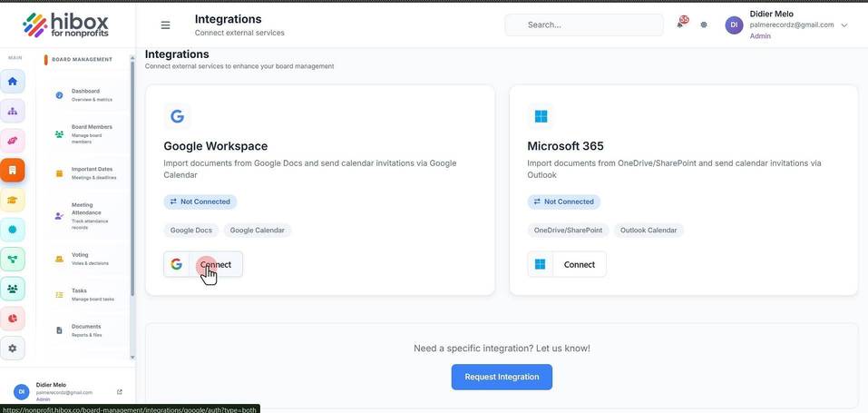Open the purple org-chart rail icon
This screenshot has height=413, width=868.
pyautogui.click(x=12, y=111)
